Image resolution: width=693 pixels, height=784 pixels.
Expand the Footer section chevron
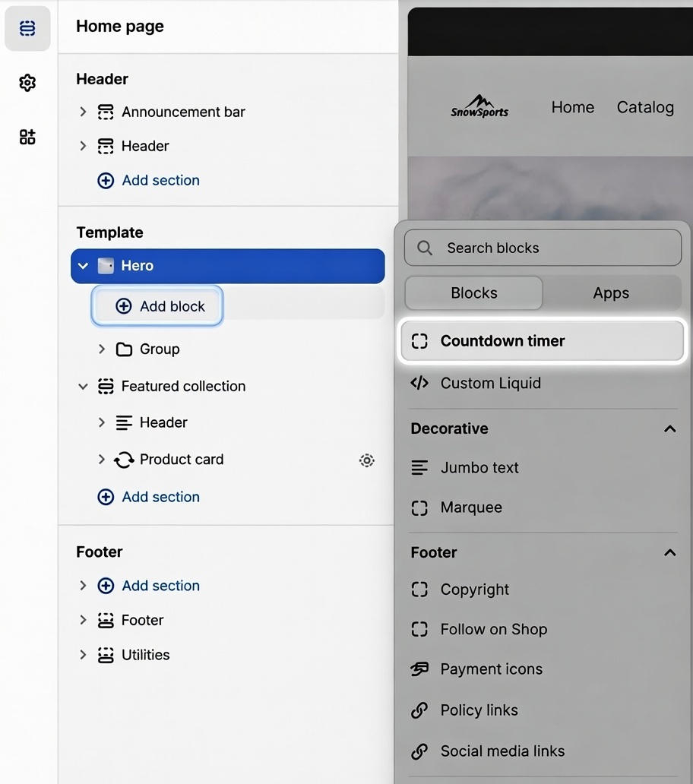tap(83, 620)
